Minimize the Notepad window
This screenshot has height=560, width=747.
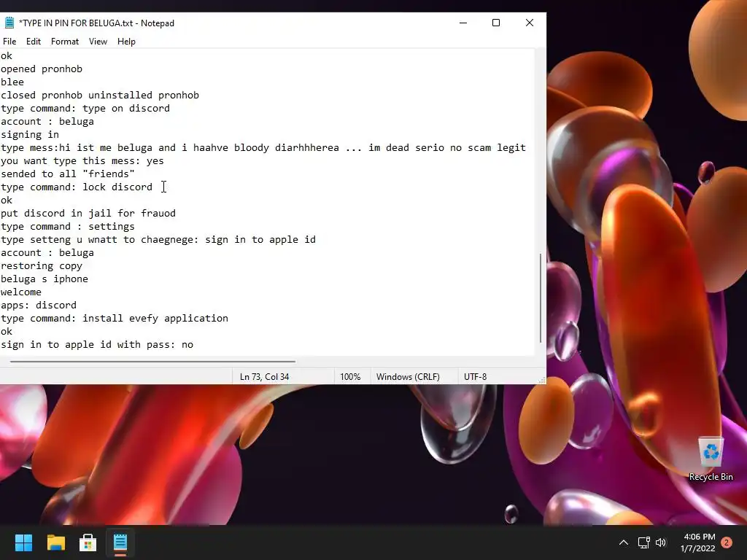(x=463, y=23)
